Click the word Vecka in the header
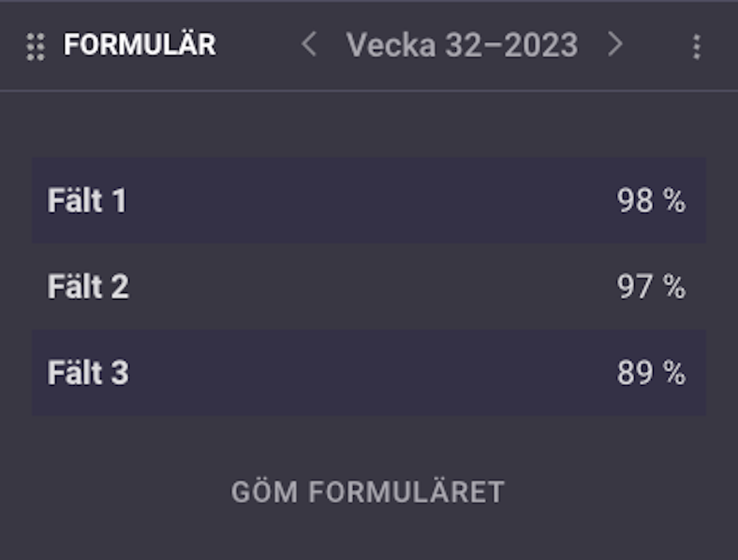This screenshot has height=560, width=738. pos(391,45)
